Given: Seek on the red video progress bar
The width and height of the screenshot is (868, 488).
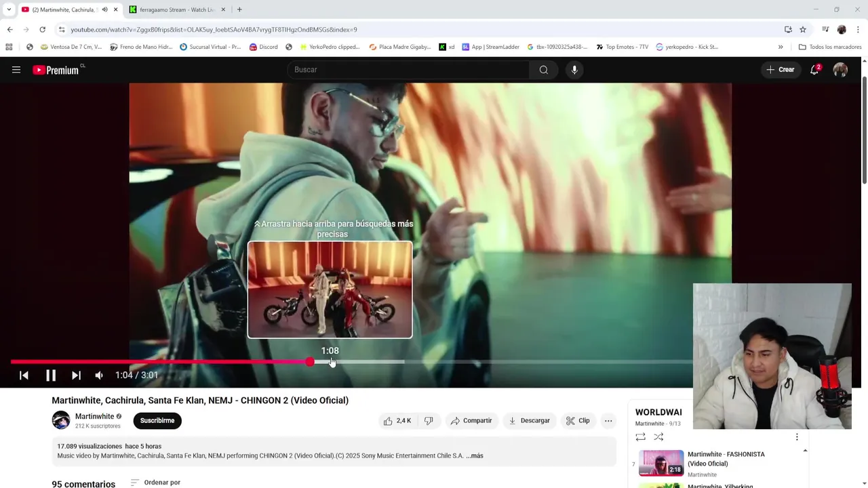Looking at the screenshot, I should (160, 362).
